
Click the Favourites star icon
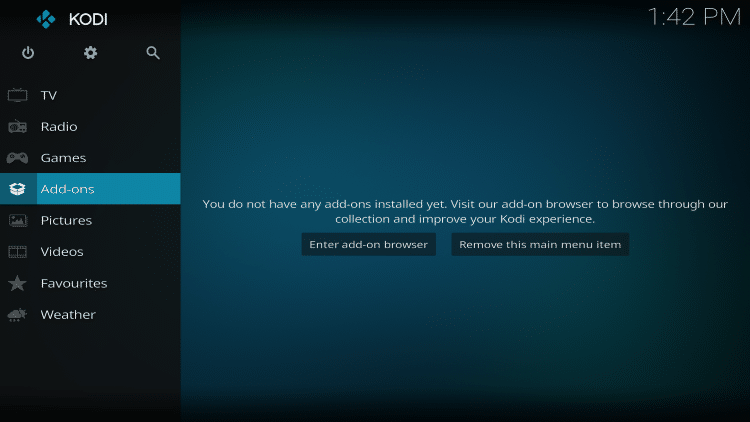coord(18,283)
